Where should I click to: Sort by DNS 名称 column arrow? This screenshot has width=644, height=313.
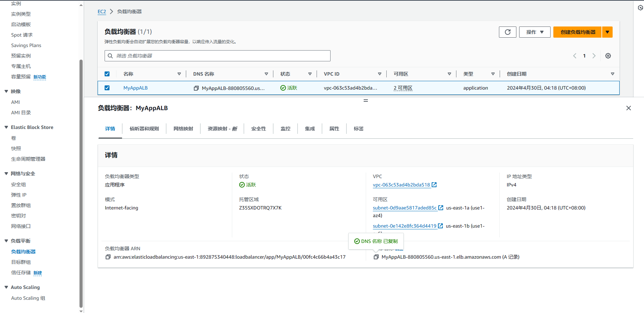pos(266,74)
